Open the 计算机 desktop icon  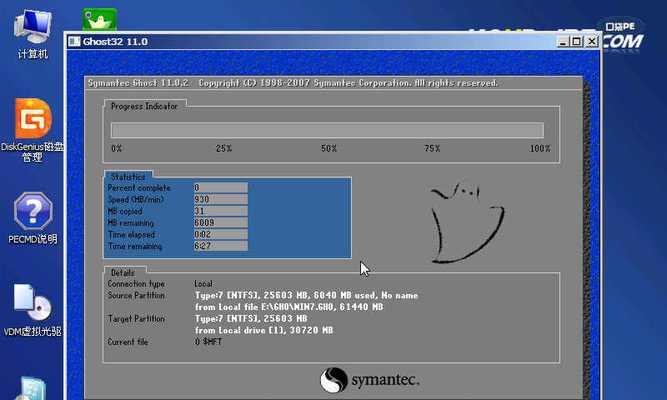click(32, 28)
